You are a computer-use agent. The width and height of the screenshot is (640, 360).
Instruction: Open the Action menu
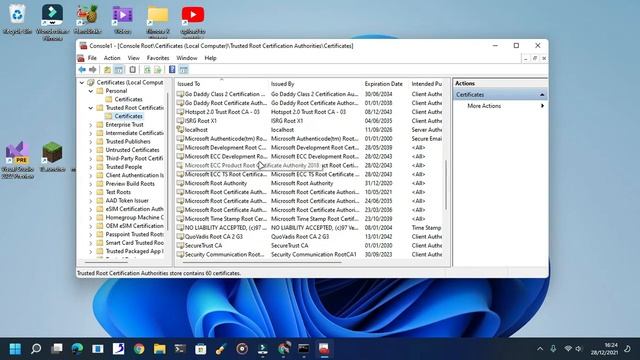[x=112, y=58]
